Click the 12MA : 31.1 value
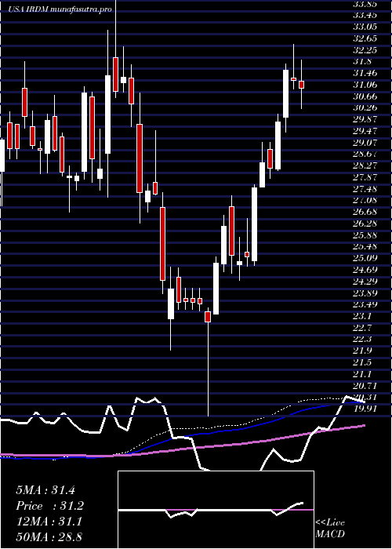The height and width of the screenshot is (549, 392). (x=49, y=522)
